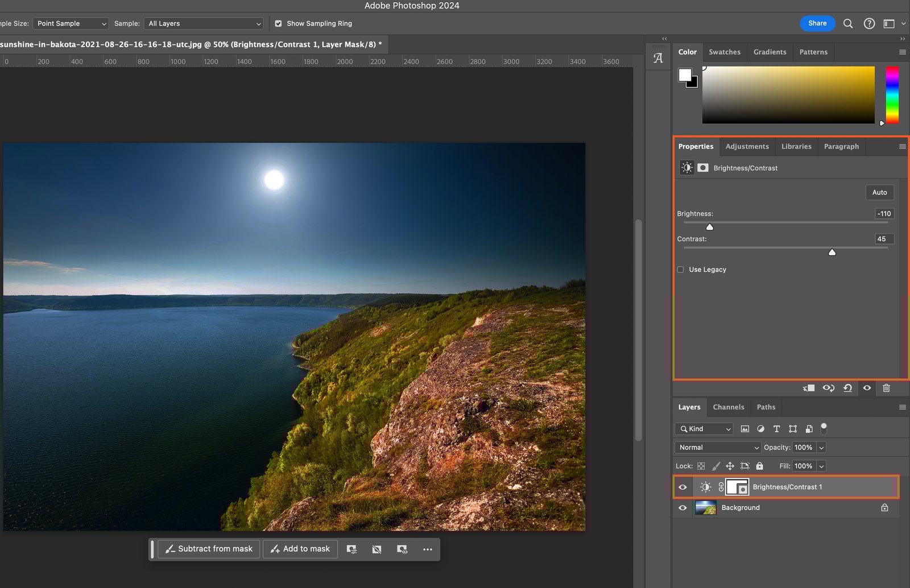Filter layers by type layers icon
The width and height of the screenshot is (910, 588).
pyautogui.click(x=776, y=429)
